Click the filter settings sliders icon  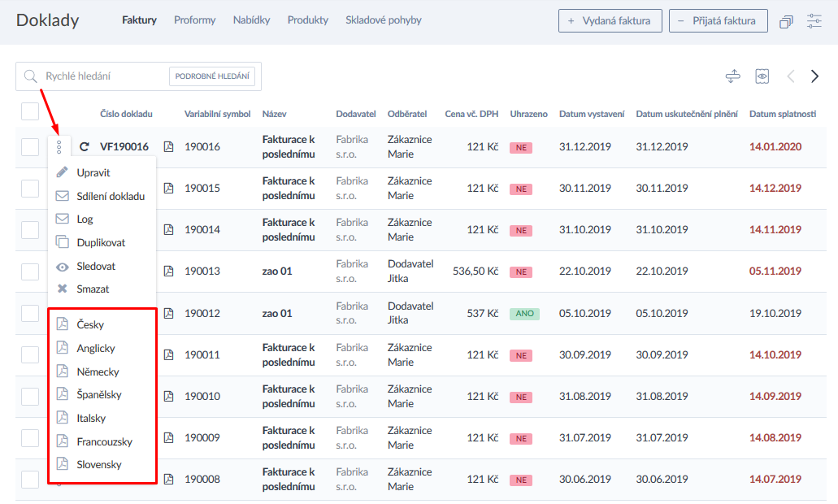pos(814,21)
